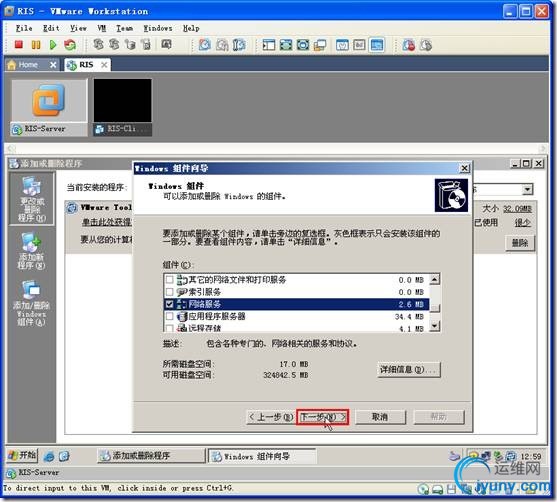Screen dimensions: 557x502
Task: Click the yellow Suspend toolbar icon
Action: [x=36, y=44]
